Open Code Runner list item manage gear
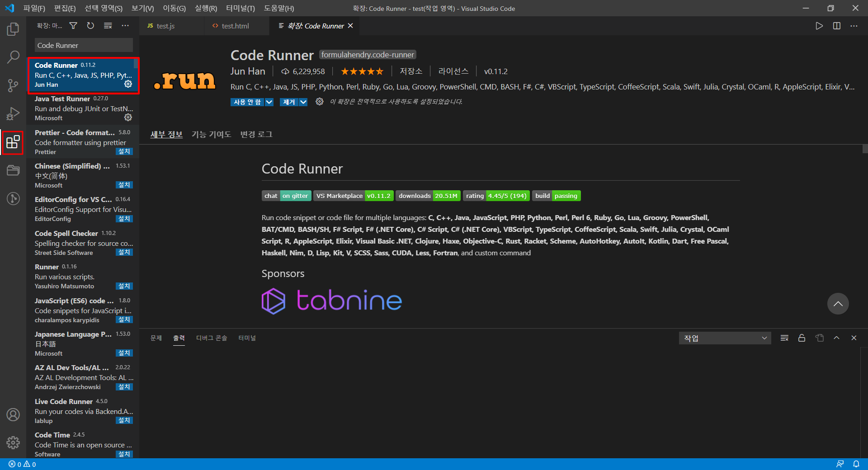868x470 pixels. 128,84
